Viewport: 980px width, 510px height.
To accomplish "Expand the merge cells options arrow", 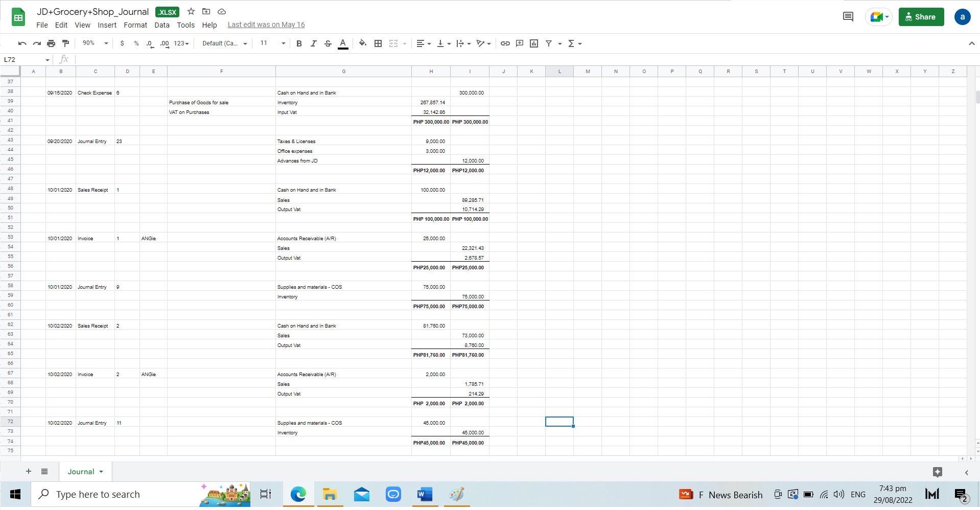I will coord(405,43).
